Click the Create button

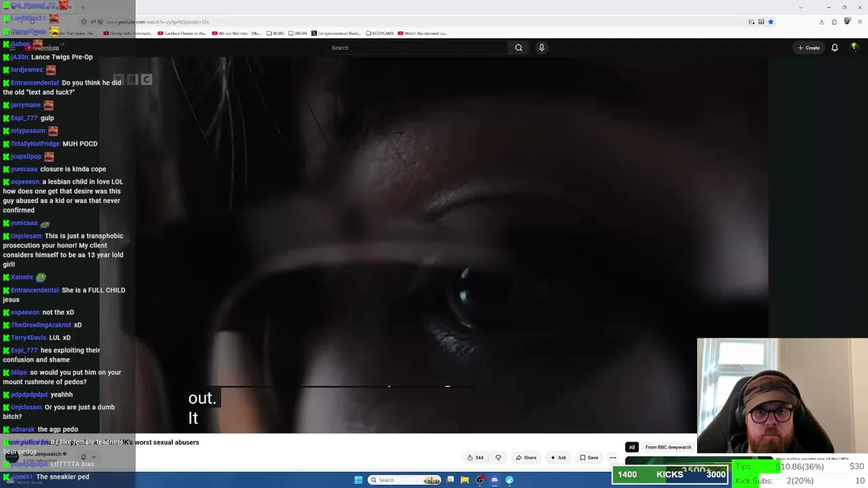point(809,47)
